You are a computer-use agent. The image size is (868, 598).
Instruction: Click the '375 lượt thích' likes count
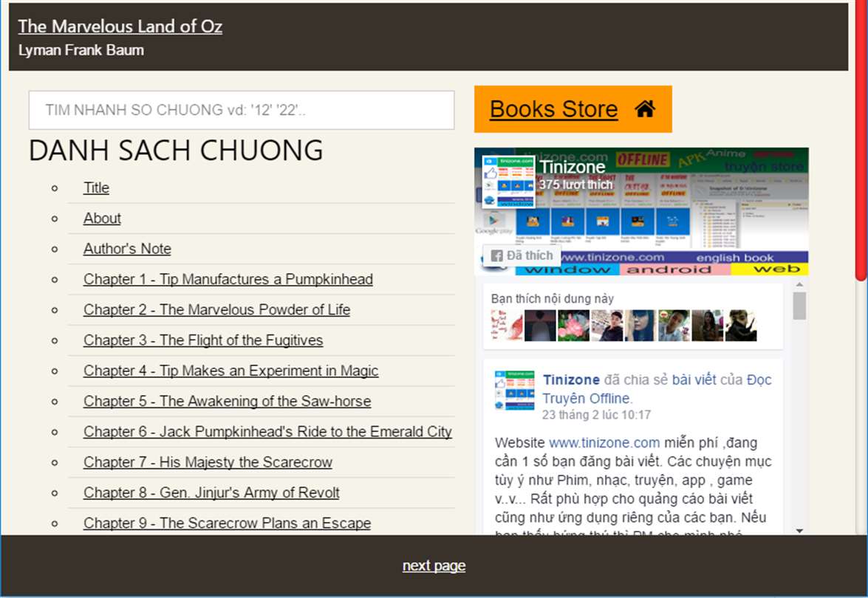pyautogui.click(x=575, y=185)
